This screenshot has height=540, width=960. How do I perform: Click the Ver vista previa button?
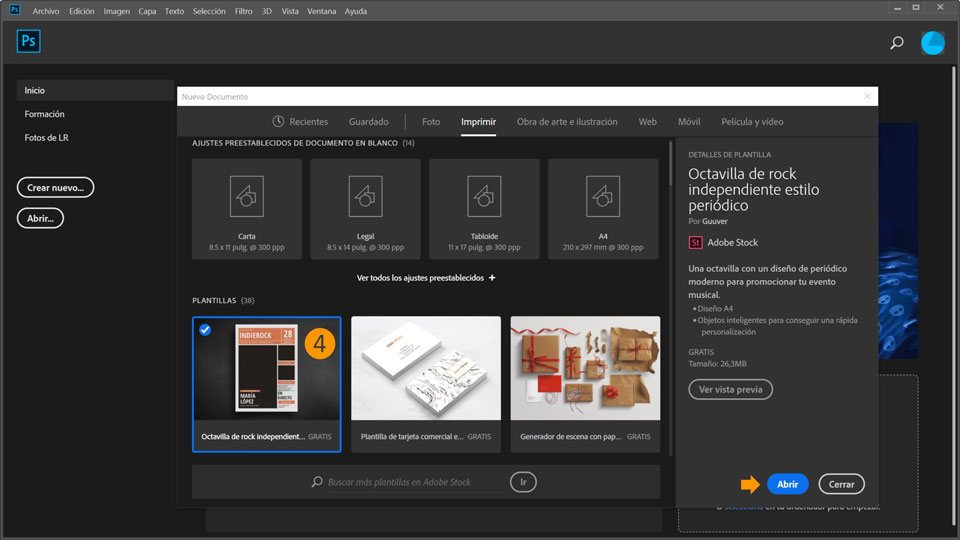coord(730,389)
